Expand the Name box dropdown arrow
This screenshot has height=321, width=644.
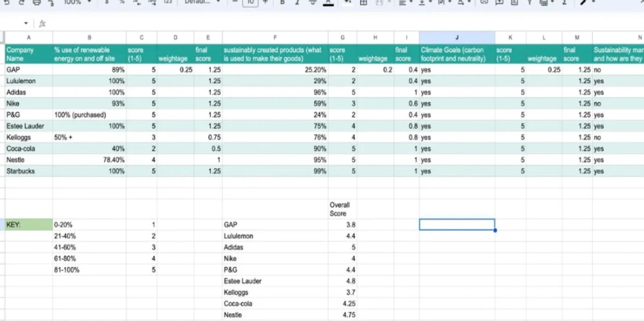(x=26, y=24)
